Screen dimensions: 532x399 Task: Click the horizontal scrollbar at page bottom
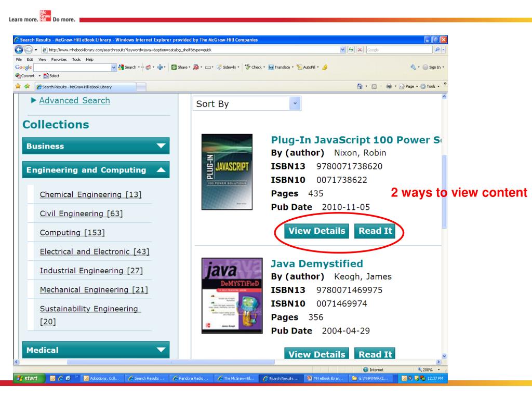coord(170,362)
